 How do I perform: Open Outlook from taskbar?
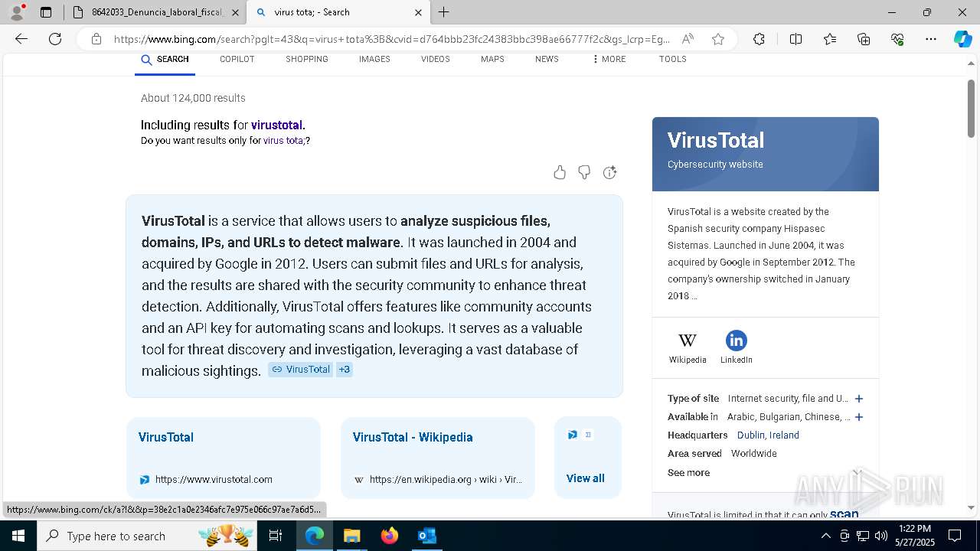point(426,536)
